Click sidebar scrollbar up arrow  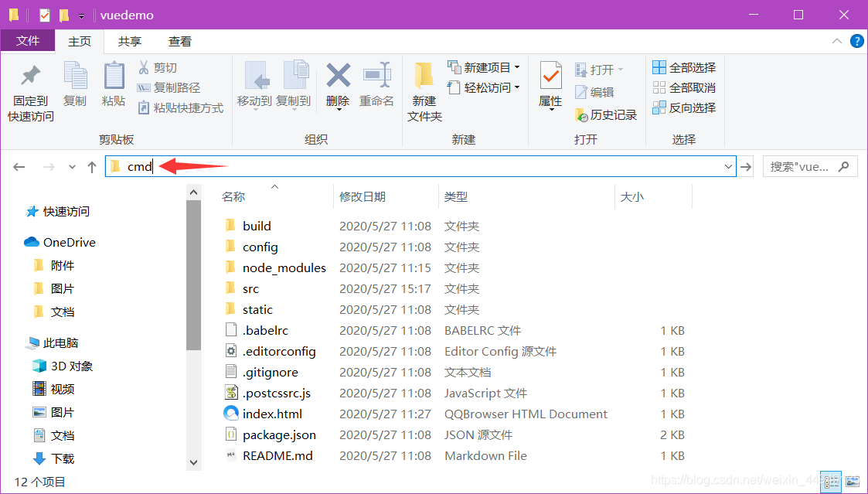194,192
